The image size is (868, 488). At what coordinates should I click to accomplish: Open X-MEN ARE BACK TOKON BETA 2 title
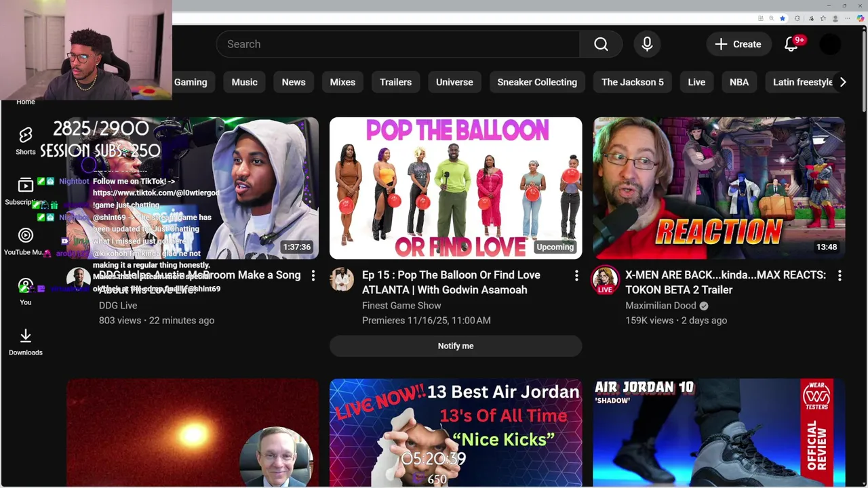[x=726, y=282]
